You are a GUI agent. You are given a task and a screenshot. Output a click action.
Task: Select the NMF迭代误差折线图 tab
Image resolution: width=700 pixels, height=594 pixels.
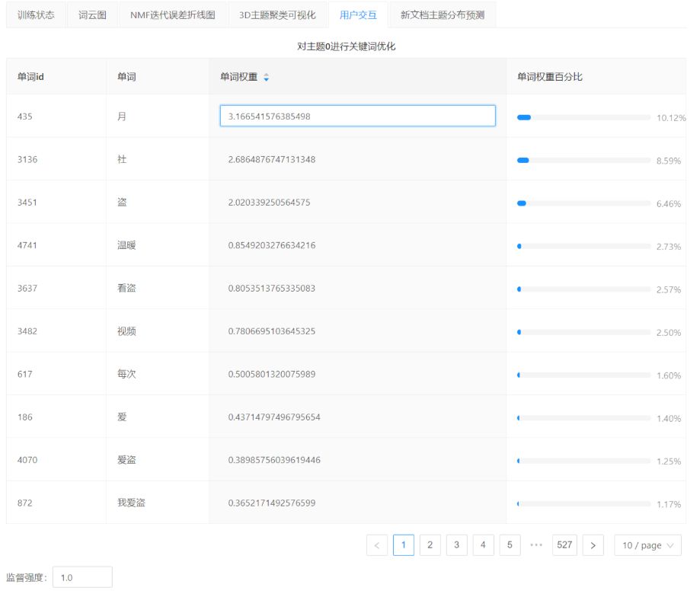point(173,15)
